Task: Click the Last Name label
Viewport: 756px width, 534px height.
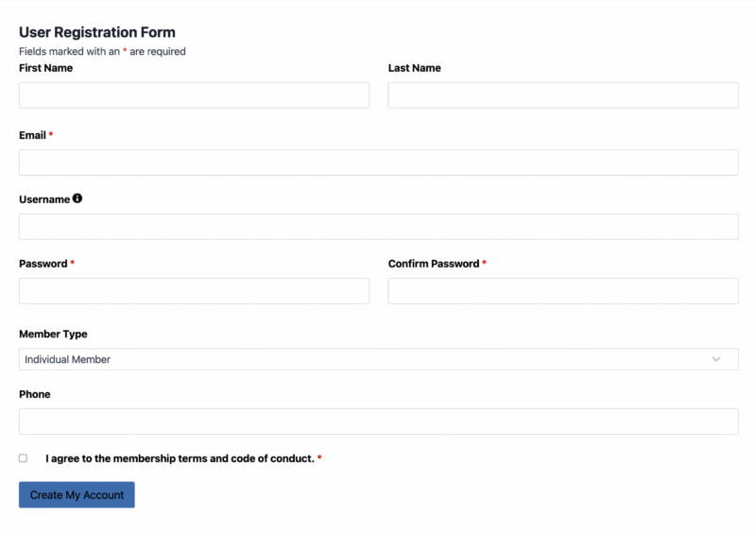Action: (414, 68)
